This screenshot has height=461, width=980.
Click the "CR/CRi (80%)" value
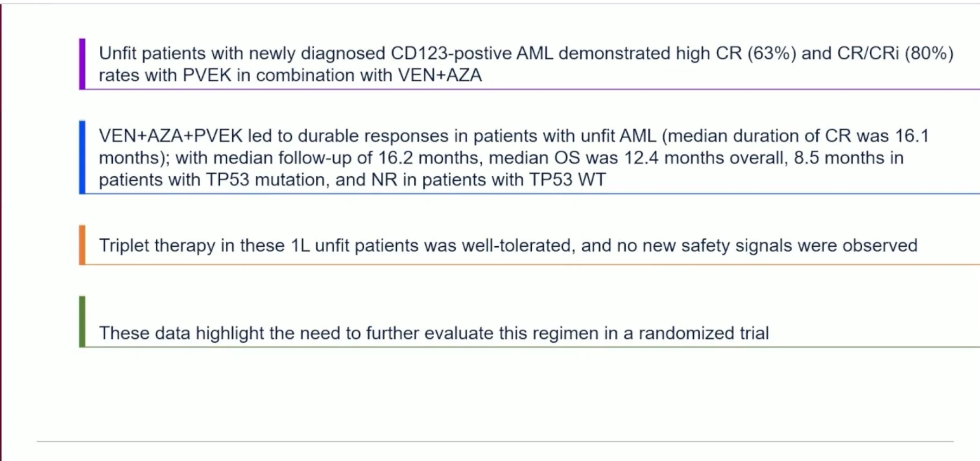[x=895, y=53]
